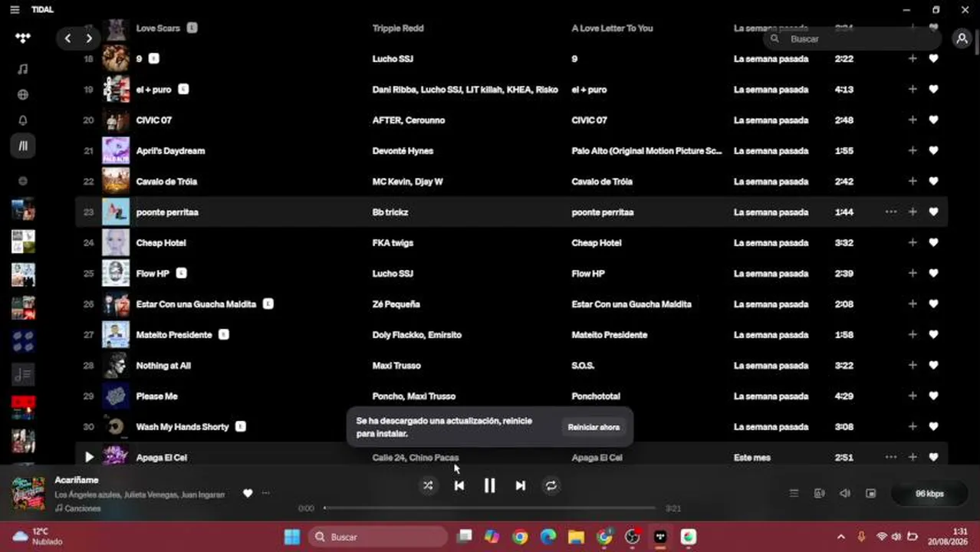980x552 pixels.
Task: Open the lyrics or device icon
Action: tap(819, 494)
